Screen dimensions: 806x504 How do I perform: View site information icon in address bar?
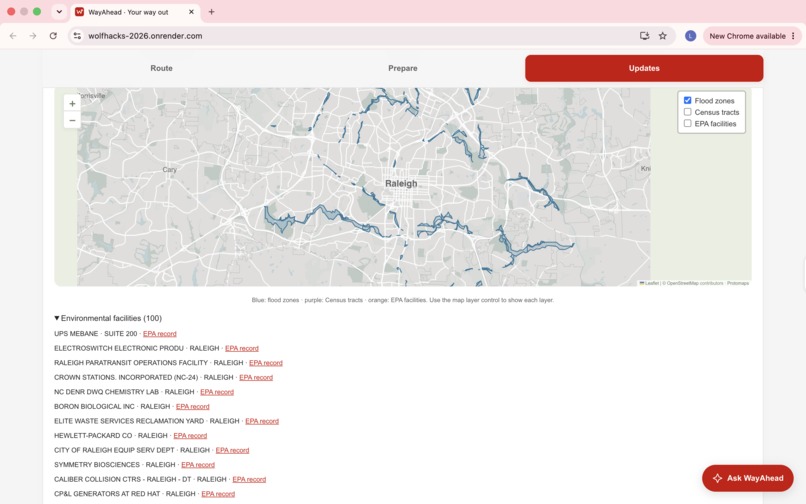(77, 36)
